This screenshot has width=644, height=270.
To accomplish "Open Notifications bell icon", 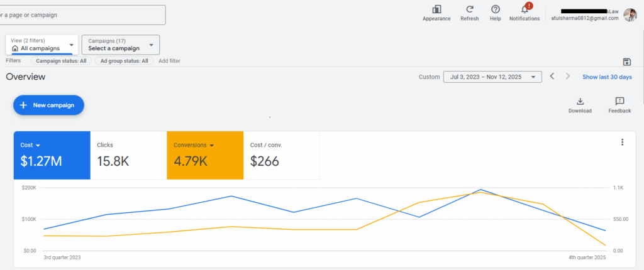I will click(525, 9).
